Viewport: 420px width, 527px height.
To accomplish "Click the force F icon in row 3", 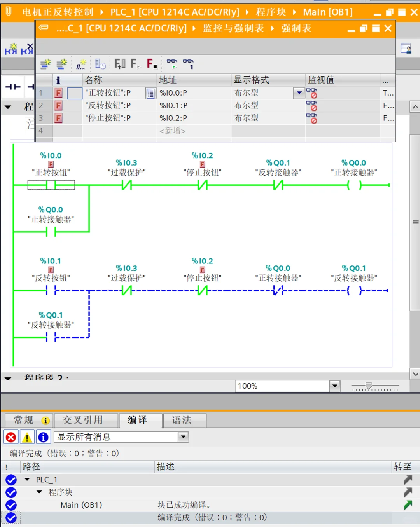I will tap(58, 118).
